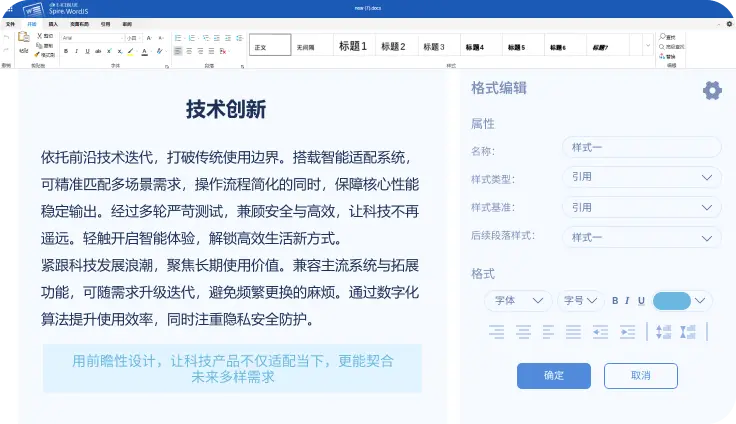Click the 确定 confirm button
736x424 pixels.
554,376
